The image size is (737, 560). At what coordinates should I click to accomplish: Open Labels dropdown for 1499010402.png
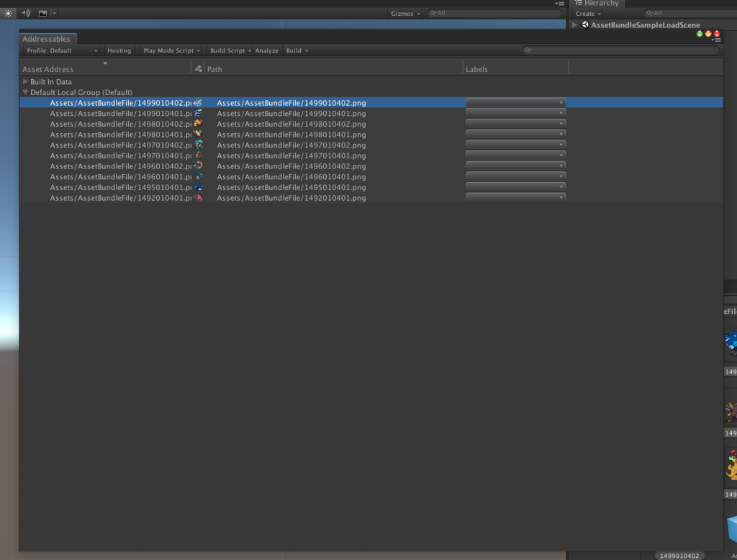pyautogui.click(x=515, y=102)
